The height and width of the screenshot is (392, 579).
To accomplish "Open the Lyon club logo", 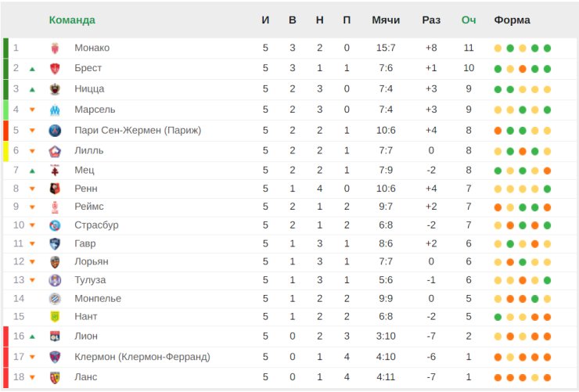I will (x=55, y=336).
